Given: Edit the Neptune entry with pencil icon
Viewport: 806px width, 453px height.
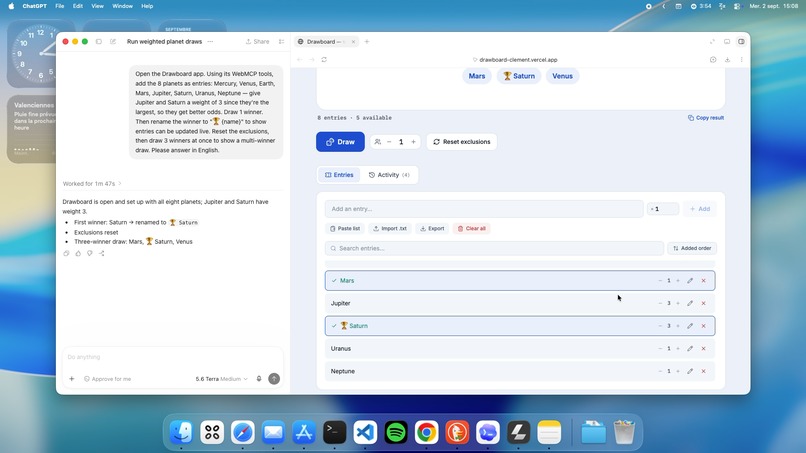Looking at the screenshot, I should (690, 371).
